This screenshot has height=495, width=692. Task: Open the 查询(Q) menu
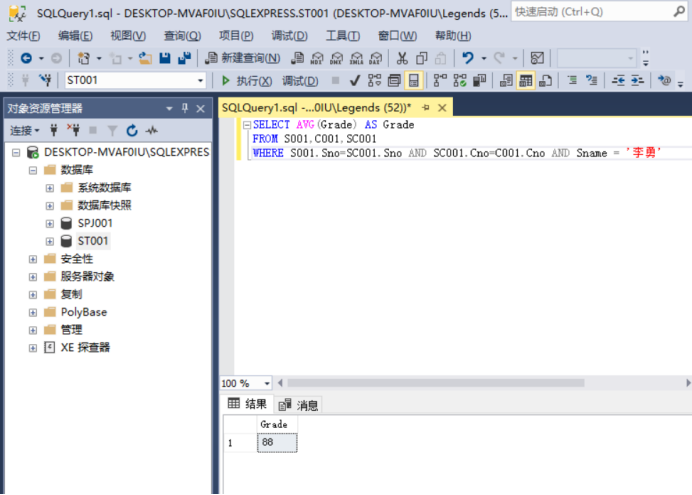coord(182,36)
